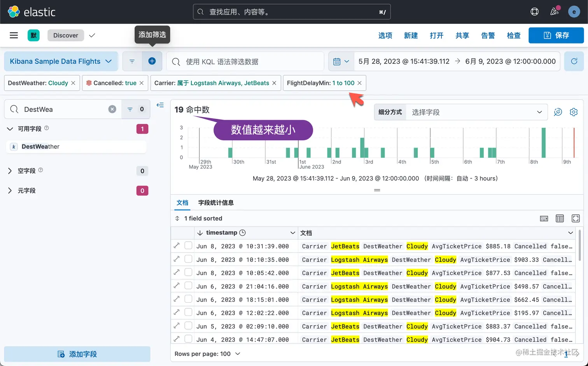Click the Discover breadcrumb

click(66, 35)
